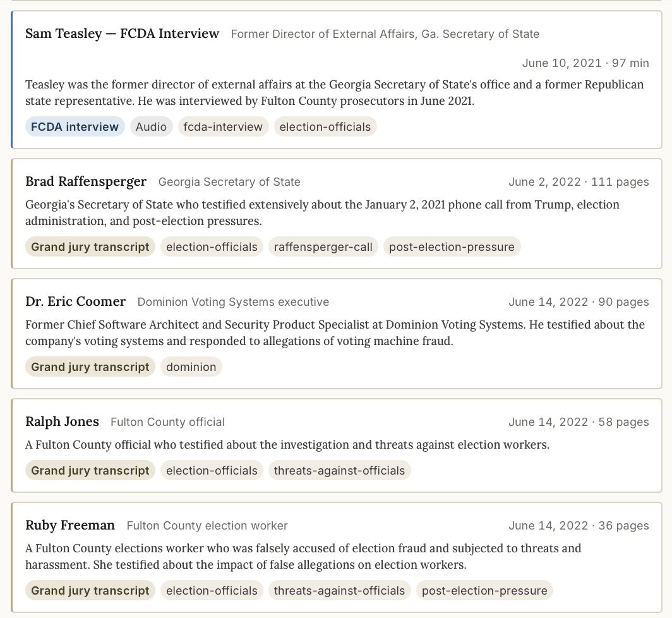Select Grand jury transcript badge under Brad Raffensperger
This screenshot has width=672, height=618.
[90, 247]
